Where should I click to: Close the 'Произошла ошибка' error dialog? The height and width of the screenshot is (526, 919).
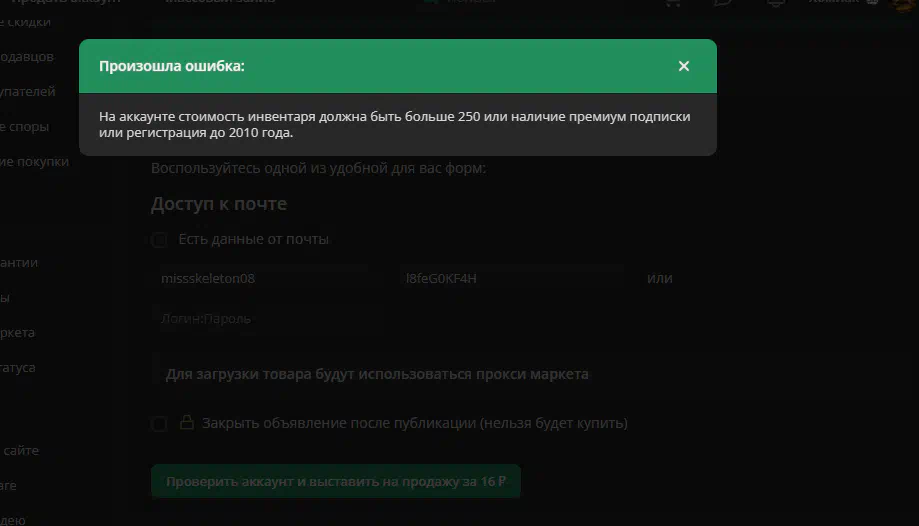[683, 66]
